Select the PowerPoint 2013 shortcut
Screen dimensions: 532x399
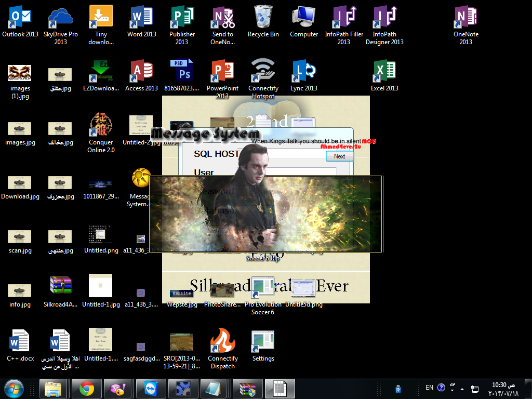(x=222, y=71)
